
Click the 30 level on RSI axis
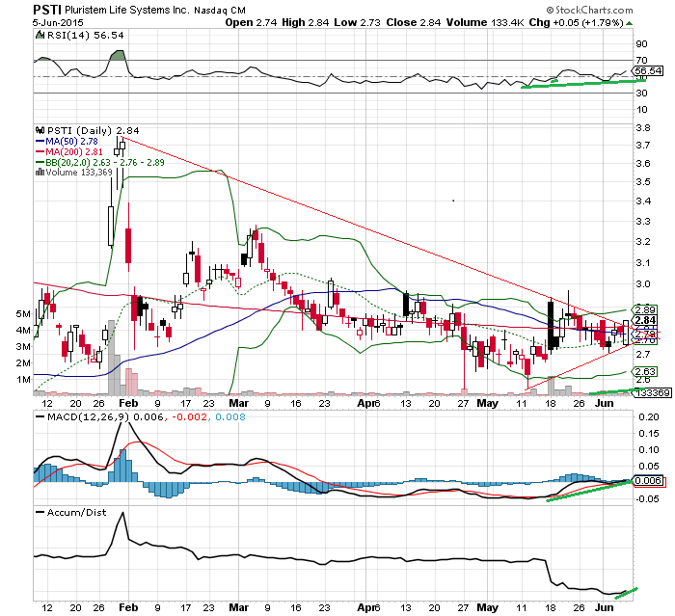point(642,93)
